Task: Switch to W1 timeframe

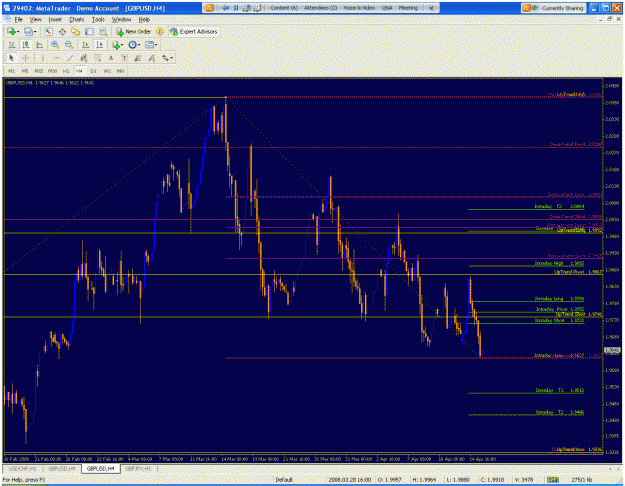Action: coord(107,71)
